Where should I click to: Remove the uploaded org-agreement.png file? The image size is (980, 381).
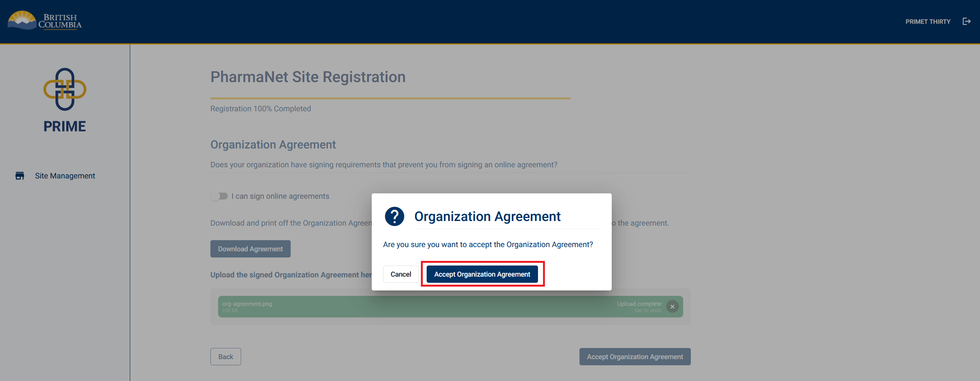672,307
